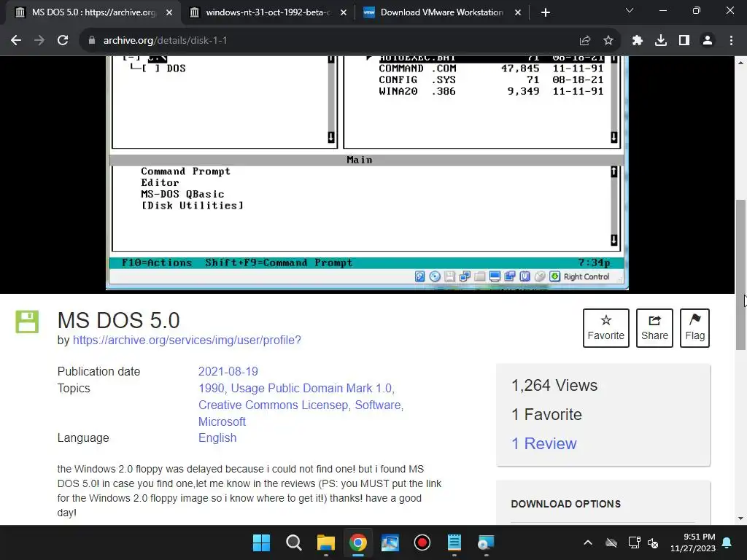Open the Creative Commons Licensep topic link
The width and height of the screenshot is (747, 560).
click(273, 405)
